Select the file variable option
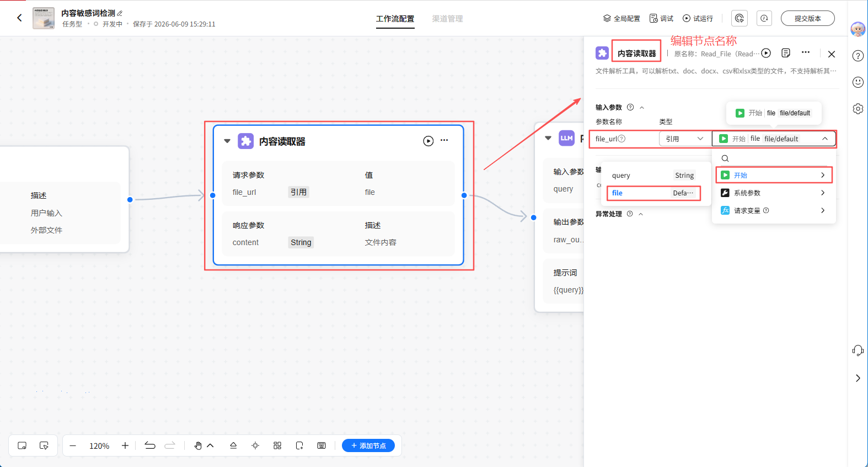Screen dimensions: 868x467 click(x=653, y=193)
